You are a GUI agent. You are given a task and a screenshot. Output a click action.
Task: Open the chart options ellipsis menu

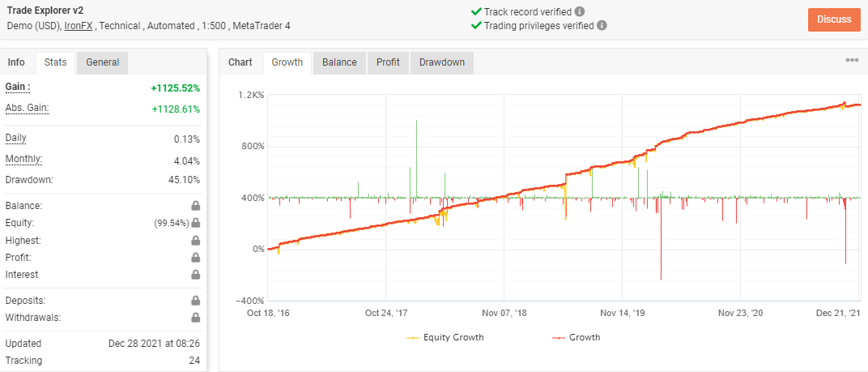pyautogui.click(x=852, y=61)
